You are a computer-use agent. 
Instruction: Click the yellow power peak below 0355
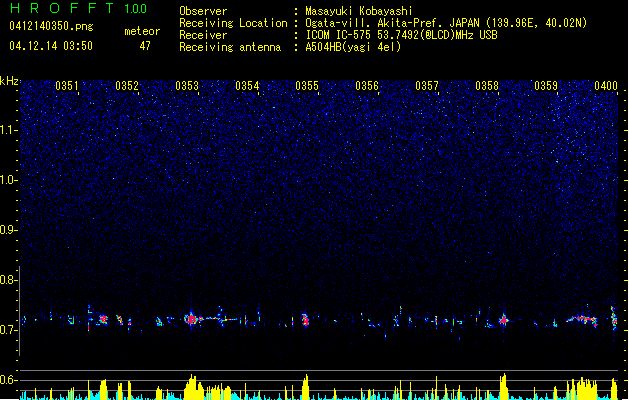pos(306,387)
